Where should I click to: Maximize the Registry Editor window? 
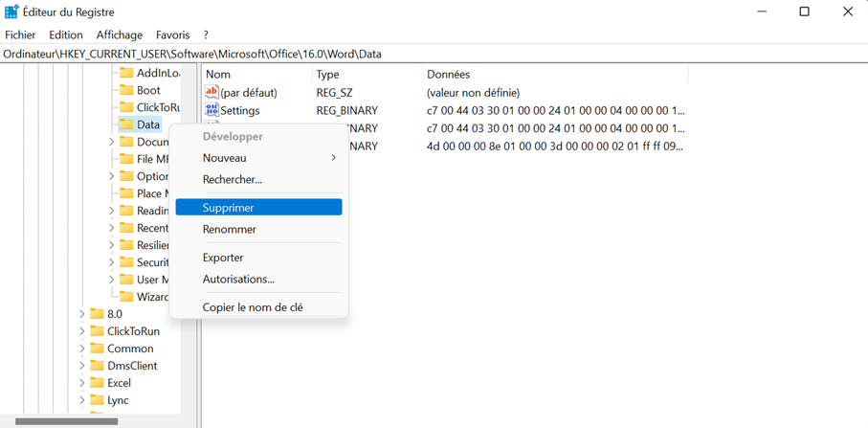[804, 11]
